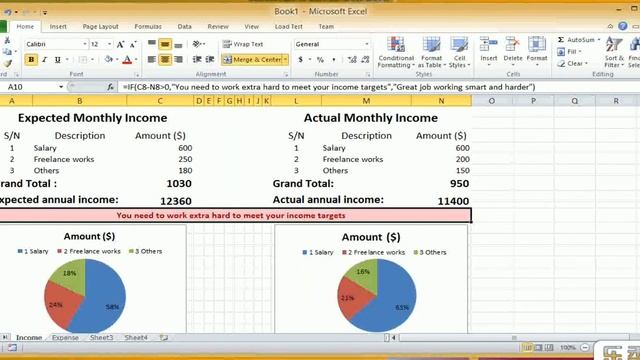This screenshot has height=360, width=640.
Task: Click Insert Worksheet button after Sheet4
Action: coord(164,338)
